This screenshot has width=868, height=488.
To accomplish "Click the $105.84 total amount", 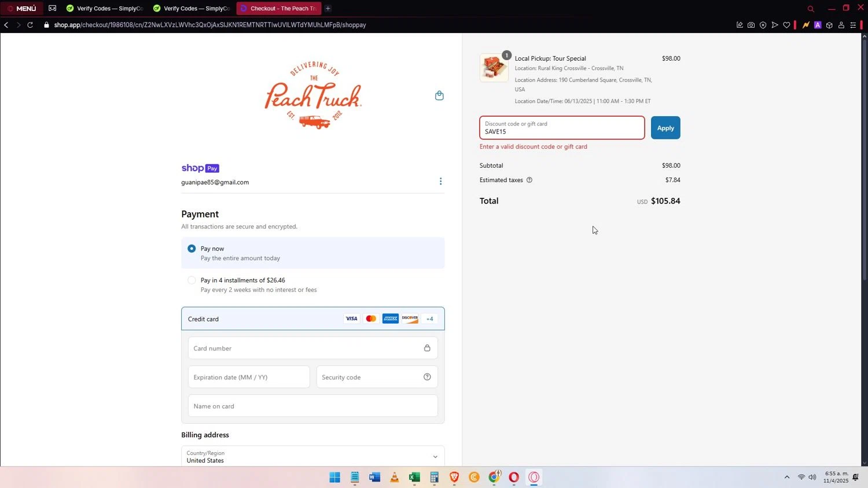I will pos(665,201).
